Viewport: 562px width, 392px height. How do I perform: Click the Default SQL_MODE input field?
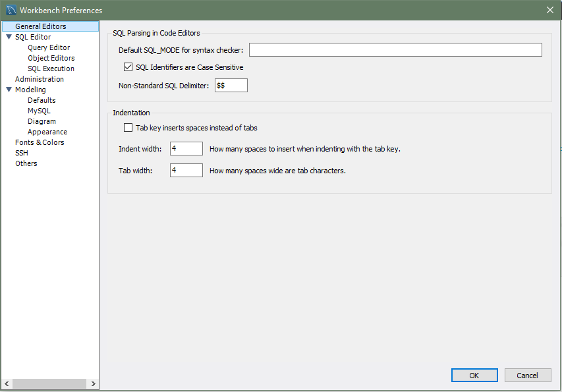(395, 50)
